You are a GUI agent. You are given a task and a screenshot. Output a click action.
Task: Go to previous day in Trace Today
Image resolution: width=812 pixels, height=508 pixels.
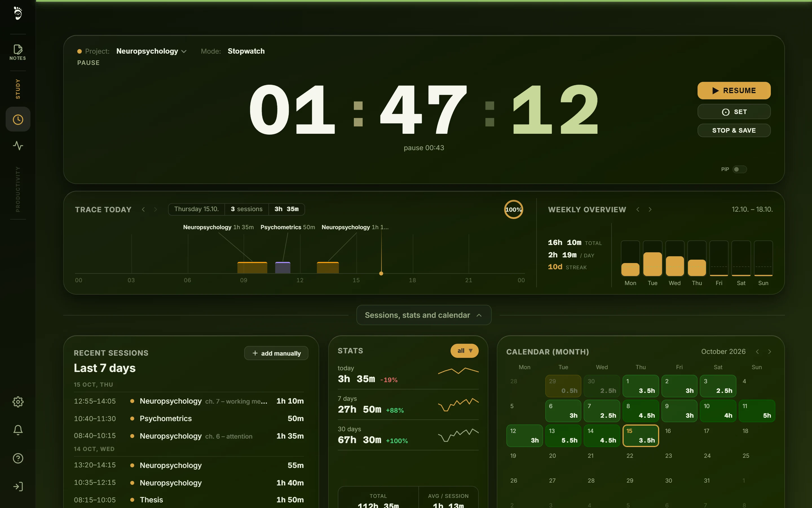pos(143,209)
